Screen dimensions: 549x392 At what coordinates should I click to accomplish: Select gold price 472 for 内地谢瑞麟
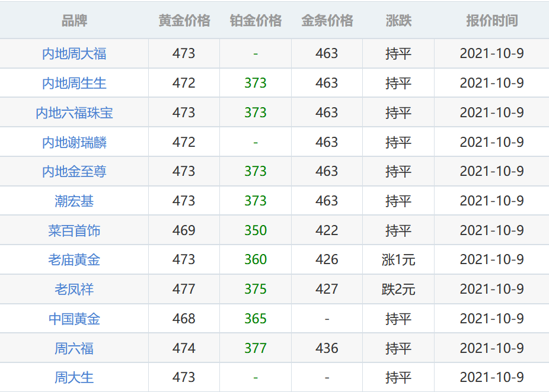coord(184,142)
